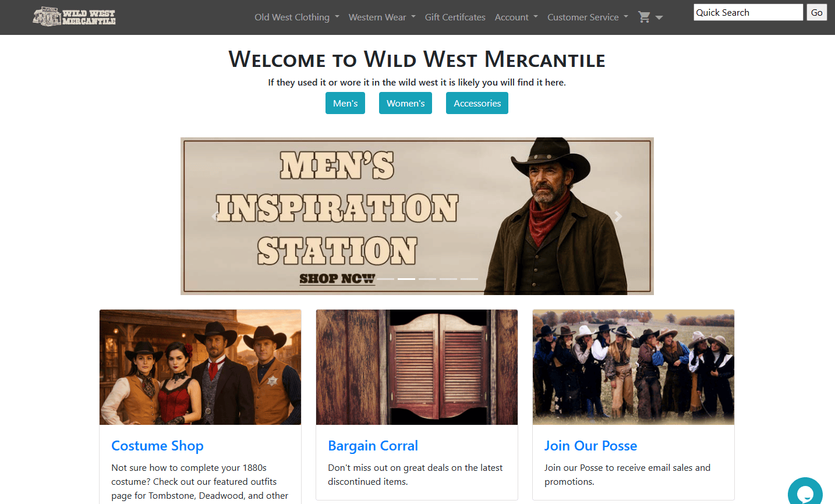This screenshot has height=504, width=835.
Task: Open the shopping cart icon
Action: click(x=643, y=17)
